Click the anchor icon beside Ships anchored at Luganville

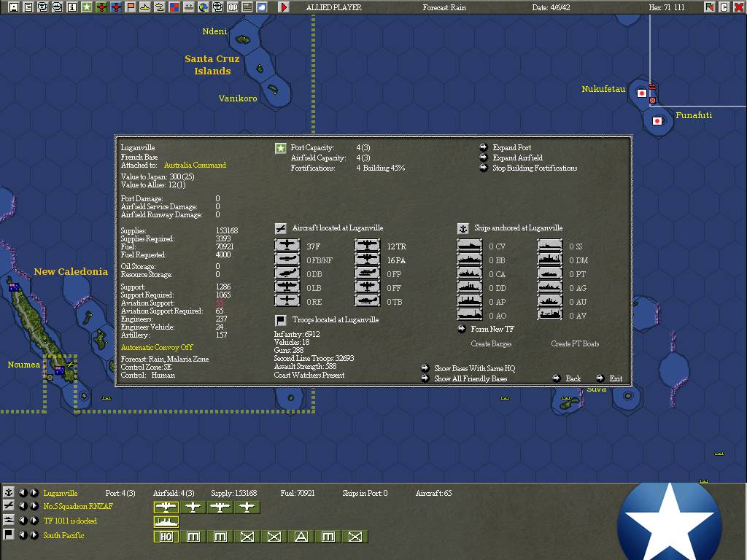(462, 228)
